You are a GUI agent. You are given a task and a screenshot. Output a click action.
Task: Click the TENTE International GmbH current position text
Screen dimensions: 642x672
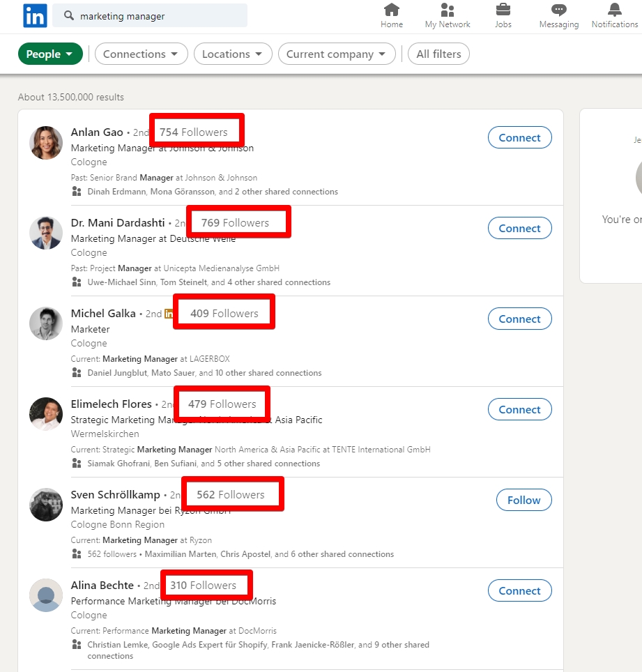(x=251, y=450)
